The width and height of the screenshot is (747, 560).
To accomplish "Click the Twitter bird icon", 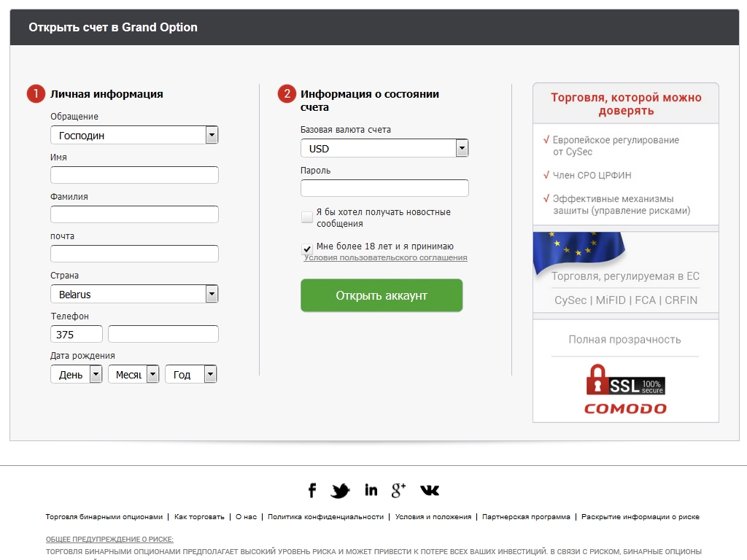I will [340, 491].
